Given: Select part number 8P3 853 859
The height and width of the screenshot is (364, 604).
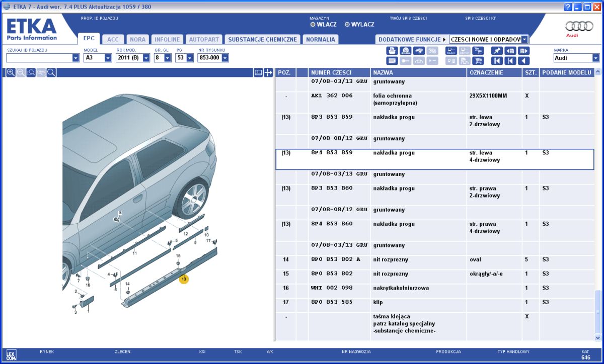Looking at the screenshot, I should click(x=332, y=117).
